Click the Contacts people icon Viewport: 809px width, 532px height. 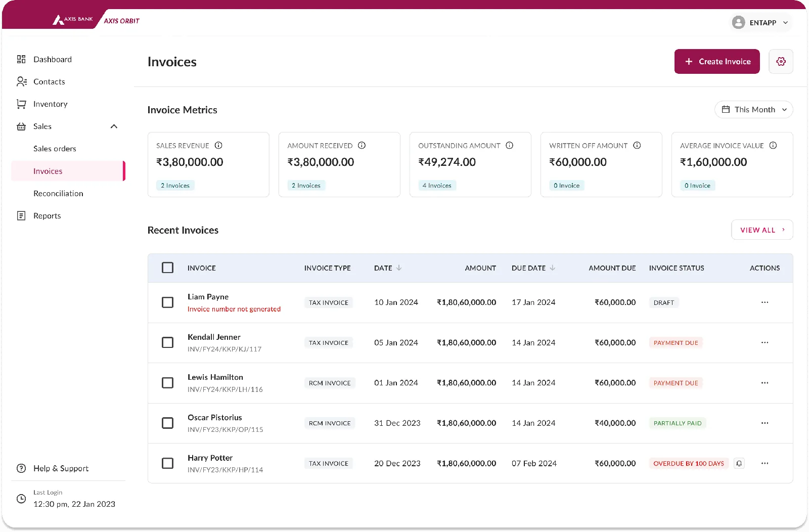(x=21, y=81)
